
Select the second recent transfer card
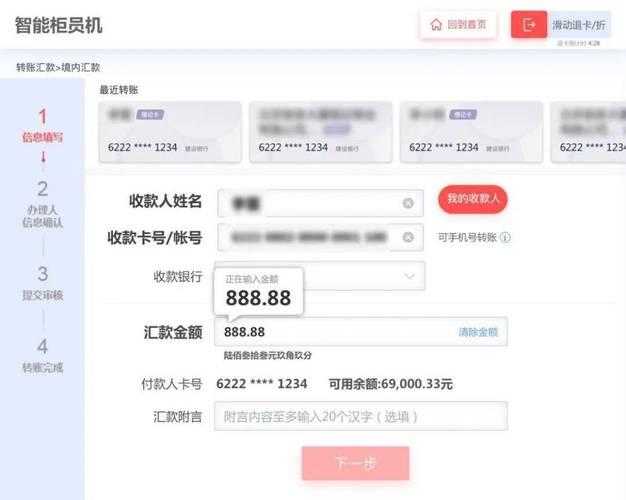[321, 132]
